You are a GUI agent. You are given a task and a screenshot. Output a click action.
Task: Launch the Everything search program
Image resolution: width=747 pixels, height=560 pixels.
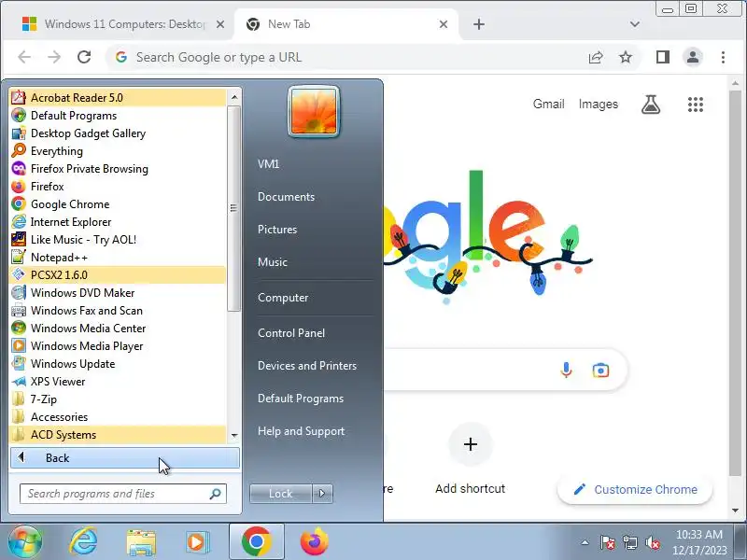click(x=118, y=151)
